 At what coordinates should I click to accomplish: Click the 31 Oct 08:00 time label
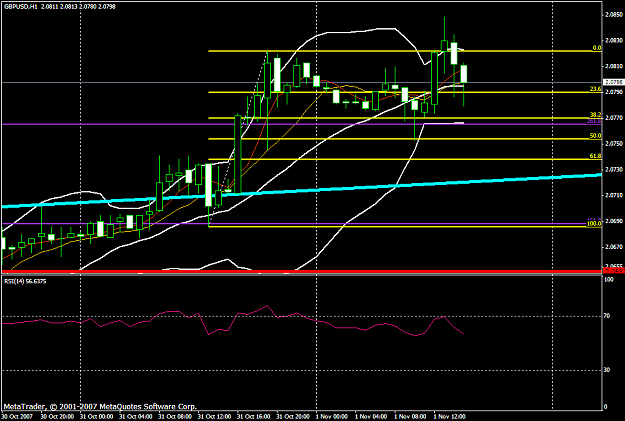point(175,417)
